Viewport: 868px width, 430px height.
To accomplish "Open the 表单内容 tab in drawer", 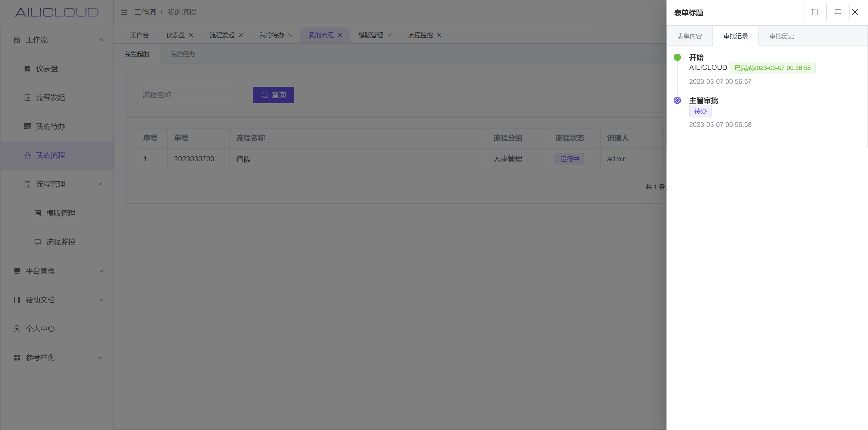I will [689, 36].
